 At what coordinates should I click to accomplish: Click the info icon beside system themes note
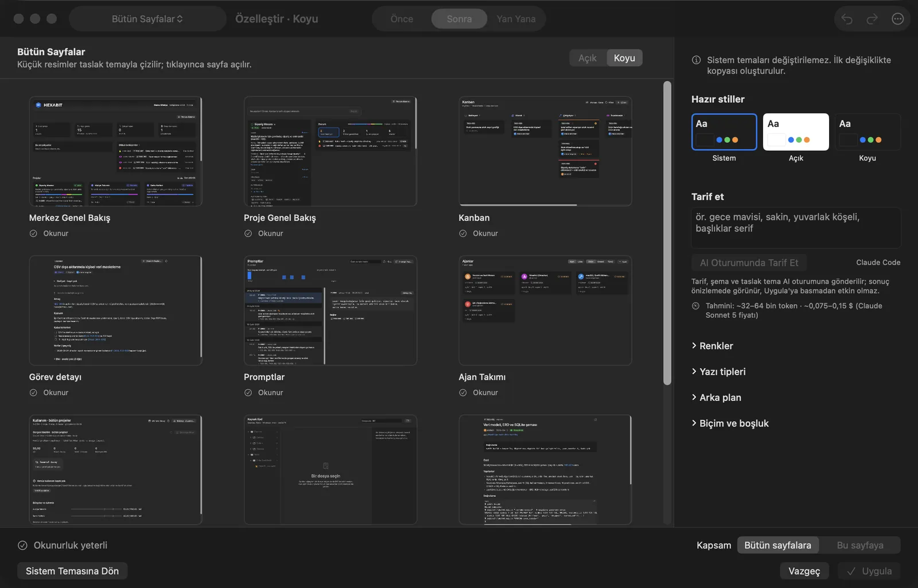[x=696, y=60]
